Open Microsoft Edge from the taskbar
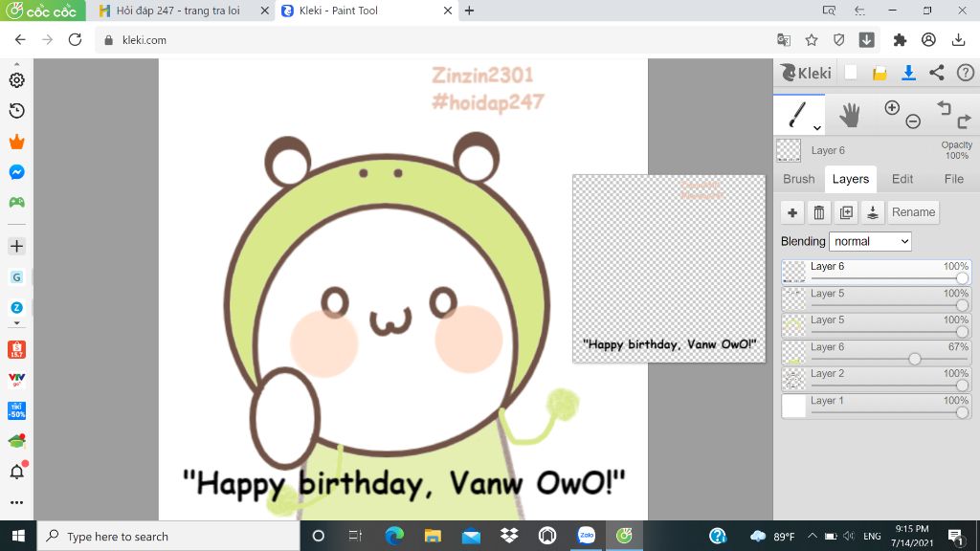This screenshot has width=980, height=551. [x=394, y=536]
